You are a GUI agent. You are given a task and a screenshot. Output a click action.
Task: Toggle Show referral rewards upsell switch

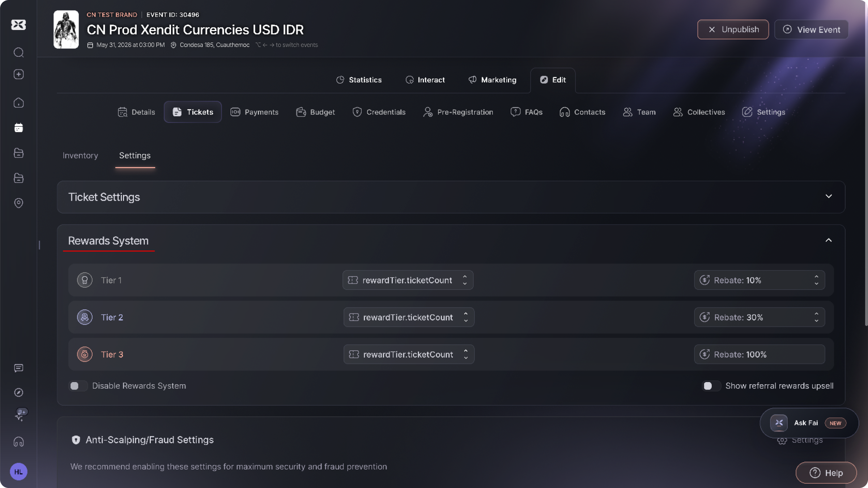tap(711, 386)
